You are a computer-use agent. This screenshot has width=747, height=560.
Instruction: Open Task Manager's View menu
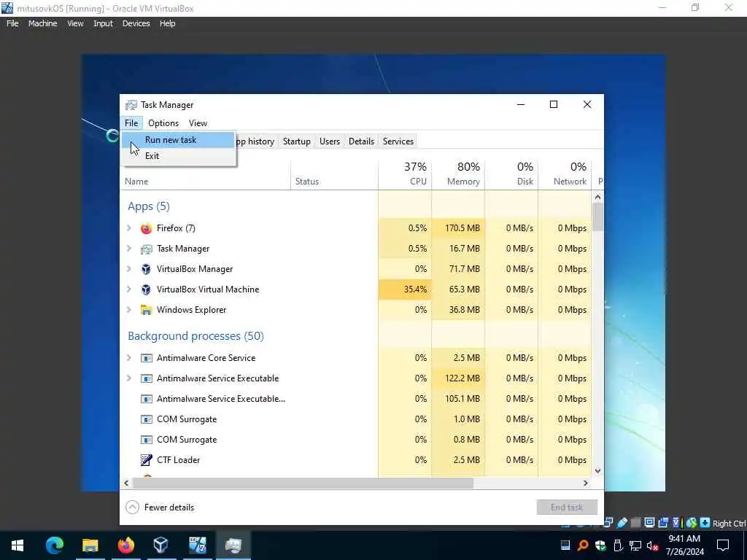coord(198,123)
